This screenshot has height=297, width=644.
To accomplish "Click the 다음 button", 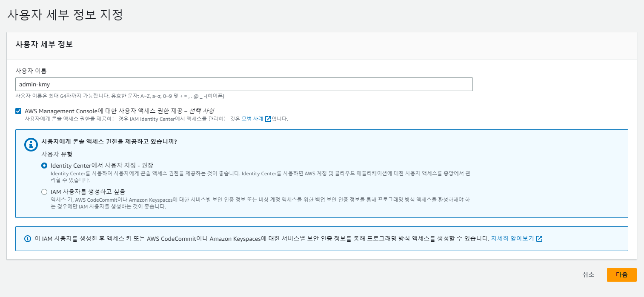I will [621, 275].
